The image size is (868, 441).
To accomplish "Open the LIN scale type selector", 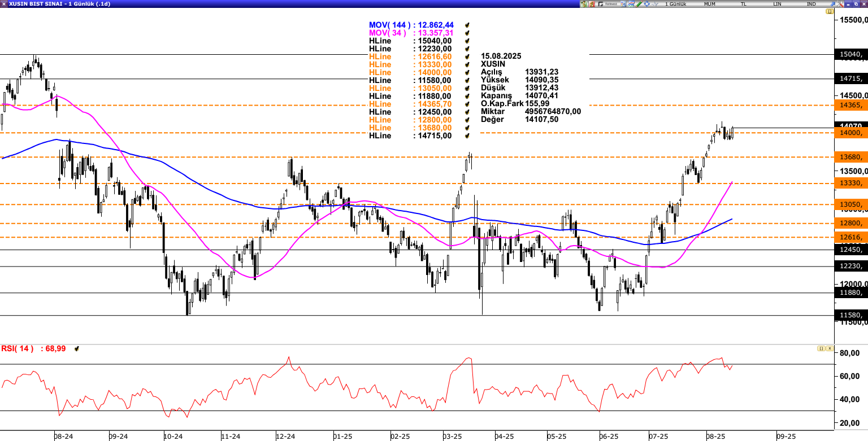I will click(x=778, y=4).
